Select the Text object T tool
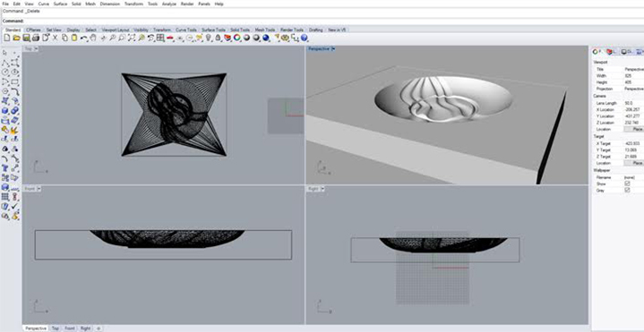 (5, 168)
